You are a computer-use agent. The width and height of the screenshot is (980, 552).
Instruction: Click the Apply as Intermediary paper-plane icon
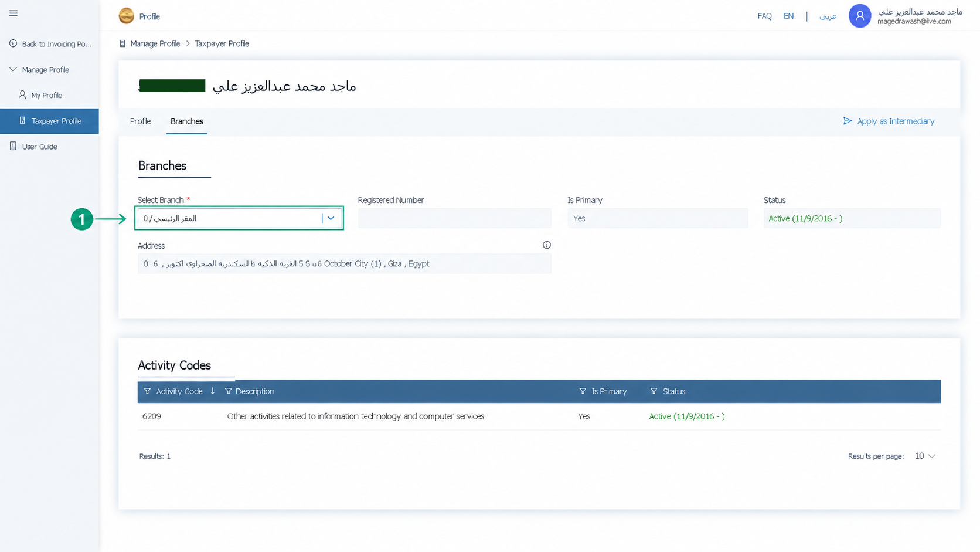pyautogui.click(x=848, y=121)
